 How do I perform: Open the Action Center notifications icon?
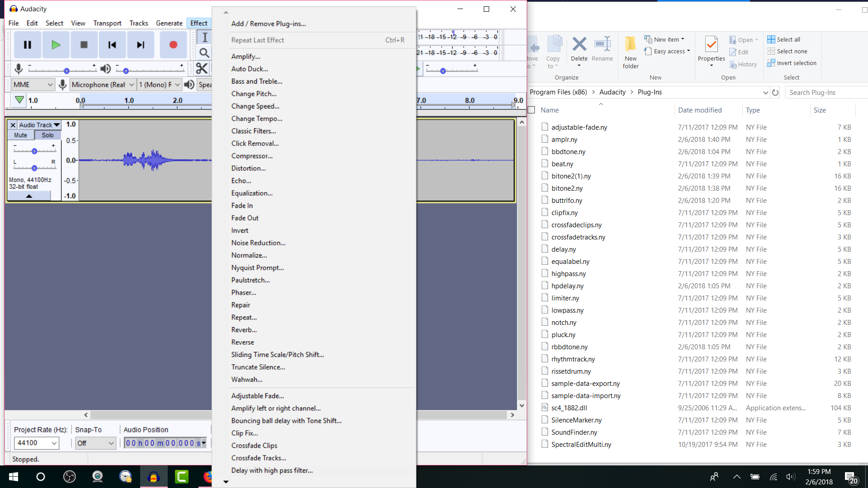click(850, 477)
